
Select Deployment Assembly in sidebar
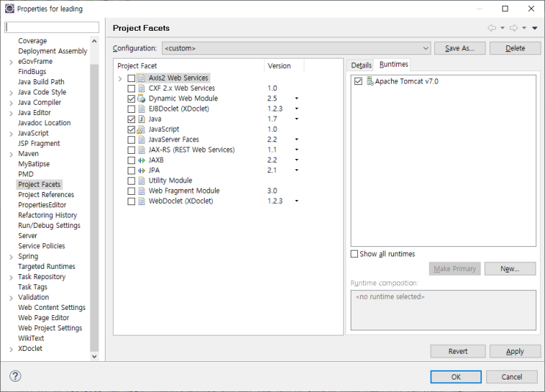(x=53, y=51)
